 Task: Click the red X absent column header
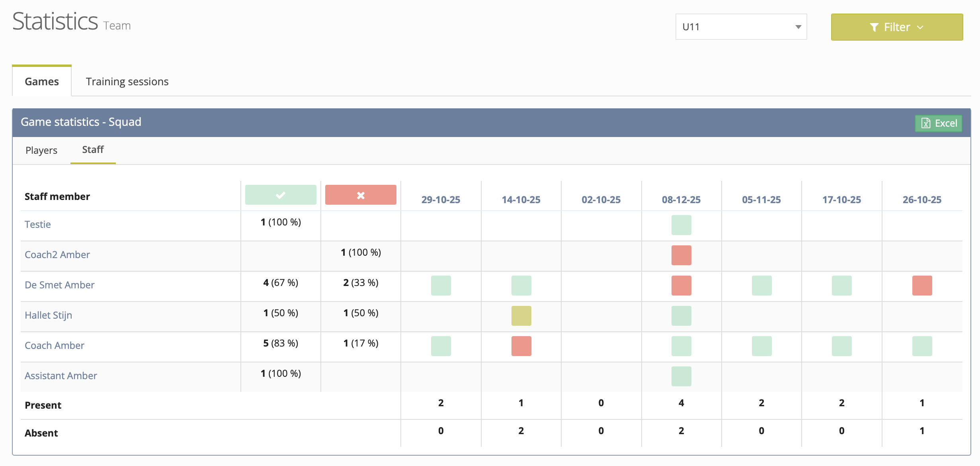[361, 195]
